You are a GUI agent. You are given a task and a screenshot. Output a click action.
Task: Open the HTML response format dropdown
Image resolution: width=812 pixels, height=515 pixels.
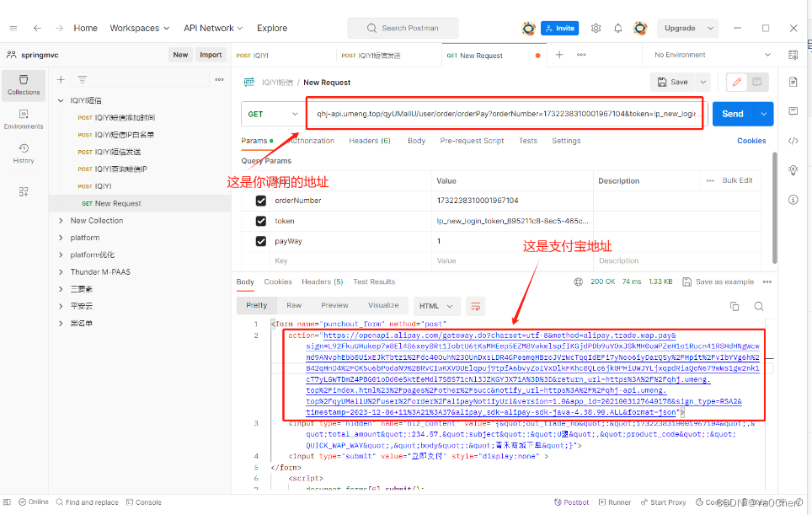pos(435,306)
